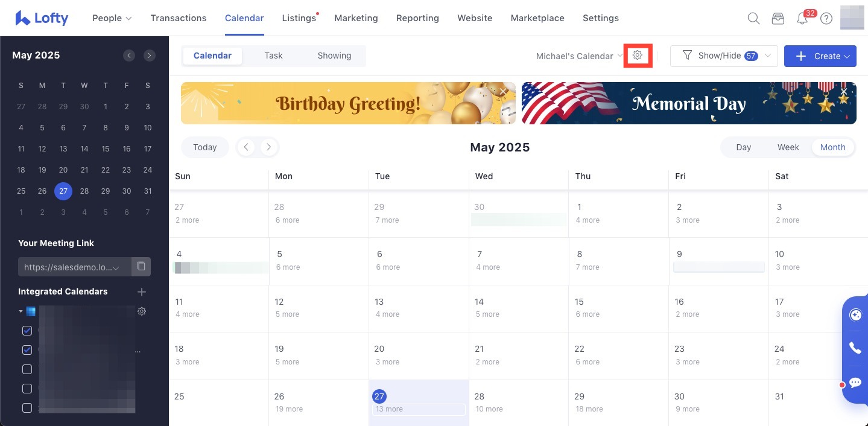Check the third integrated calendar checkbox

click(x=27, y=369)
